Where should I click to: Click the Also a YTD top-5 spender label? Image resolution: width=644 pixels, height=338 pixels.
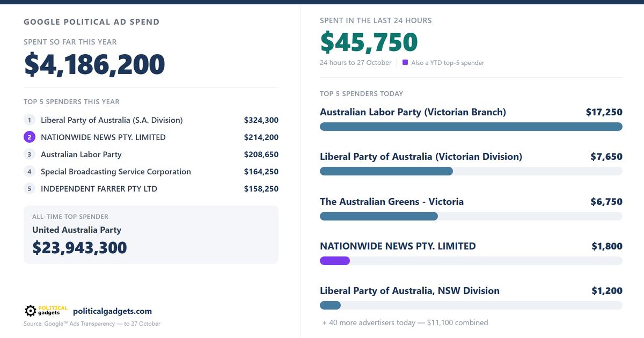click(448, 63)
